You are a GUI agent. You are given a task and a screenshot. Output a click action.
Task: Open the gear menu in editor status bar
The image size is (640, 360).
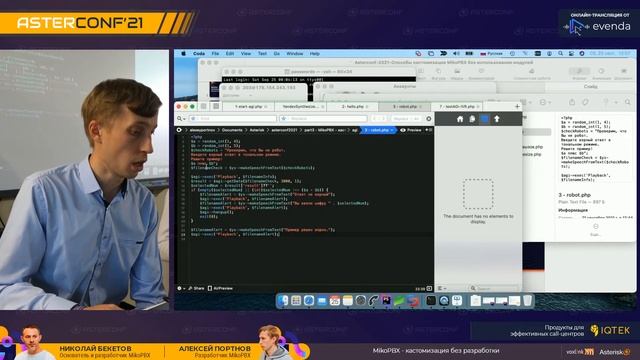180,288
